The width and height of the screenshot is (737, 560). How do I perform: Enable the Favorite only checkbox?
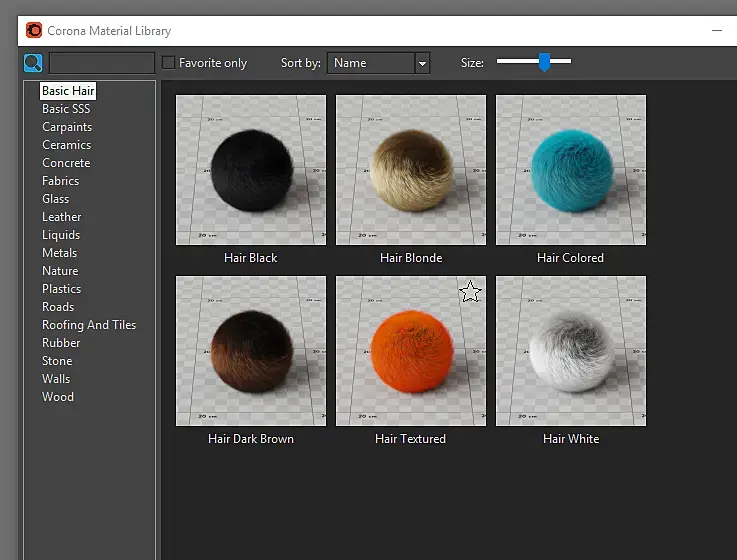(x=169, y=63)
